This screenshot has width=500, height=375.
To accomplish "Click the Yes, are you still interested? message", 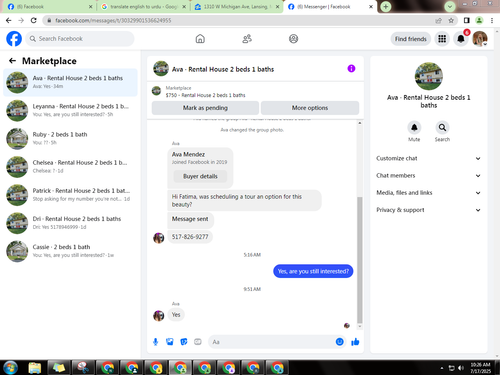I will click(313, 271).
